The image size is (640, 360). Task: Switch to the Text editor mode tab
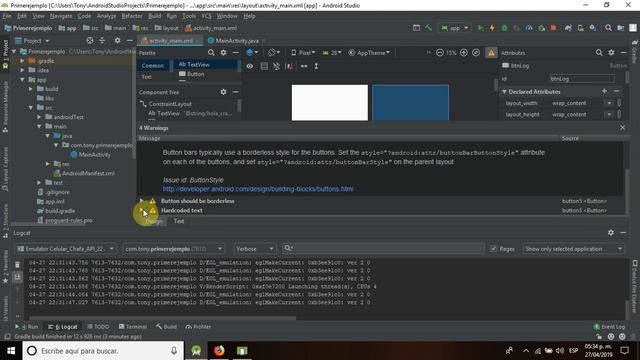(179, 221)
